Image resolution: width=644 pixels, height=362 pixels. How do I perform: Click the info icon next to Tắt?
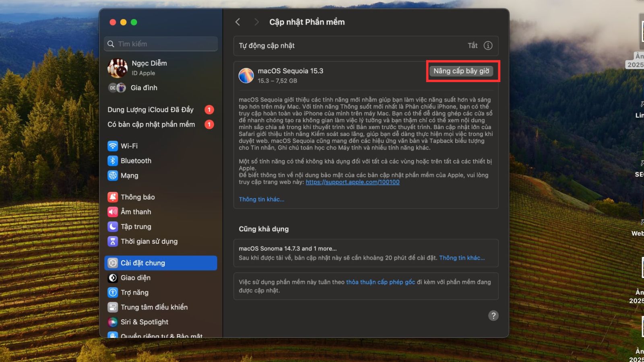coord(488,45)
